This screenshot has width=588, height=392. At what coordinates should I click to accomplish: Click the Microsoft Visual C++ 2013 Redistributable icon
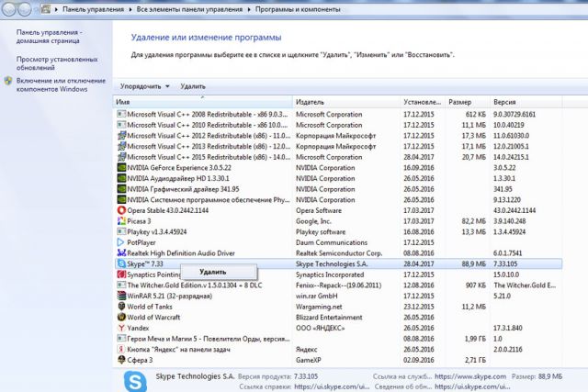(121, 146)
